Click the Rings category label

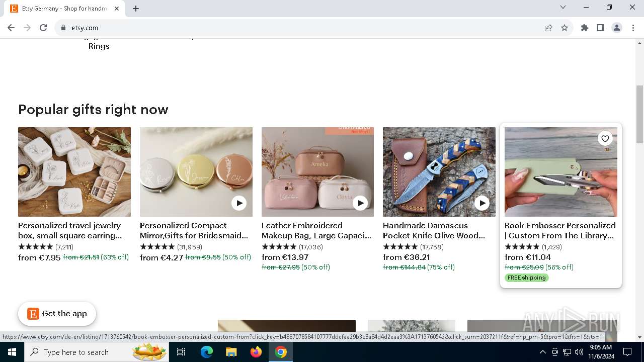click(x=99, y=46)
